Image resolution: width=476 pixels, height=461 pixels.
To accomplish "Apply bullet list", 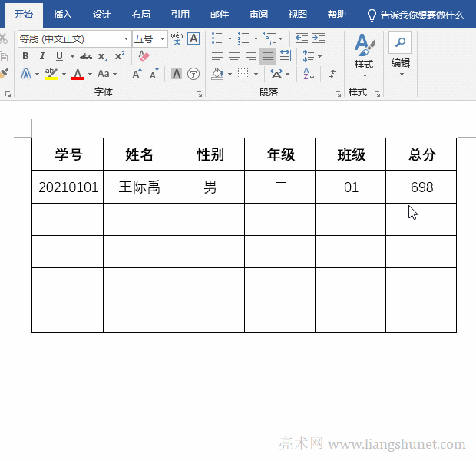I will click(217, 38).
